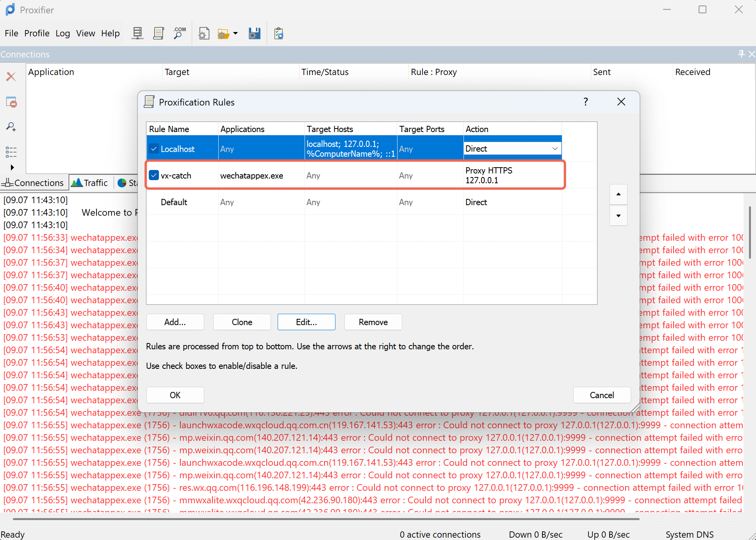
Task: Select the Default rule name
Action: (x=174, y=202)
